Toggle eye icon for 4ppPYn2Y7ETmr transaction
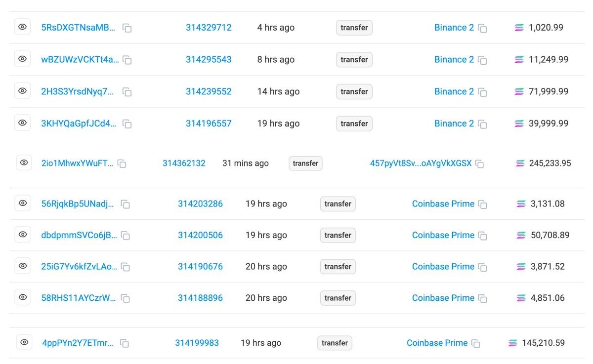This screenshot has height=364, width=593. [x=24, y=342]
